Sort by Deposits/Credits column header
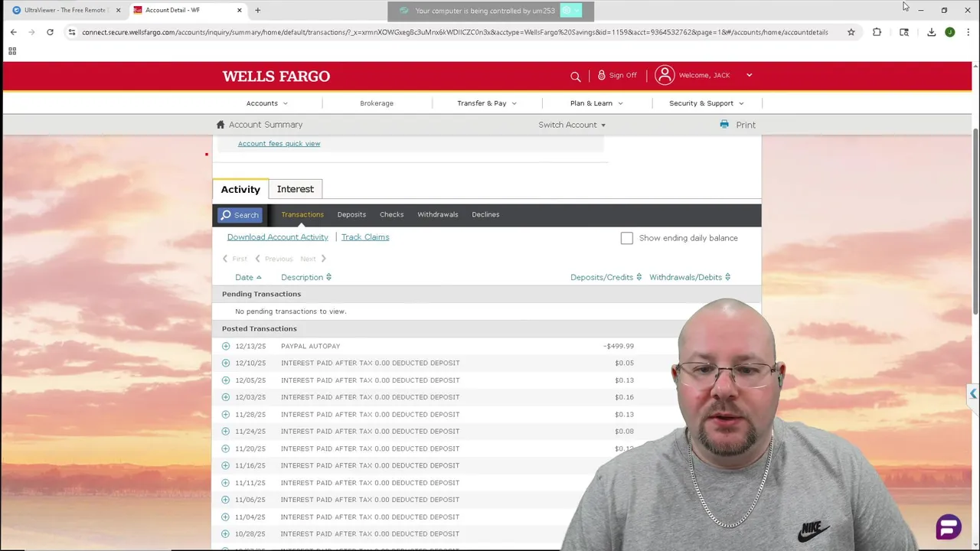The image size is (980, 551). point(606,277)
